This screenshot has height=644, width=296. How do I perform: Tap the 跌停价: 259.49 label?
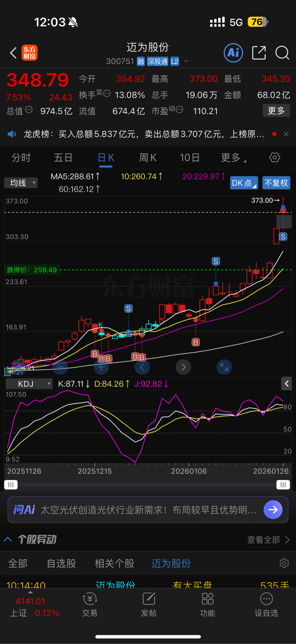coord(32,270)
